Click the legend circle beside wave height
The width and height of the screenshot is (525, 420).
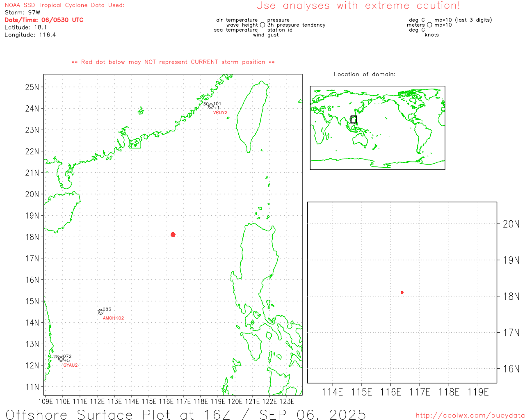[262, 25]
